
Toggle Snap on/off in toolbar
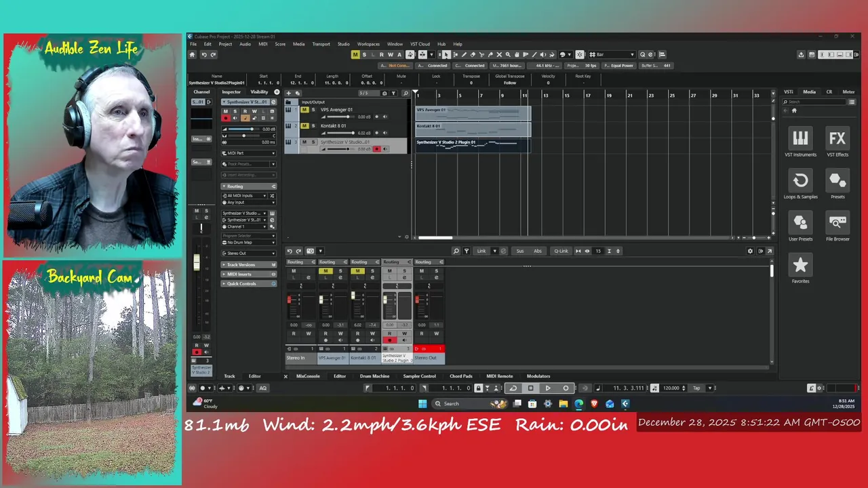[579, 54]
